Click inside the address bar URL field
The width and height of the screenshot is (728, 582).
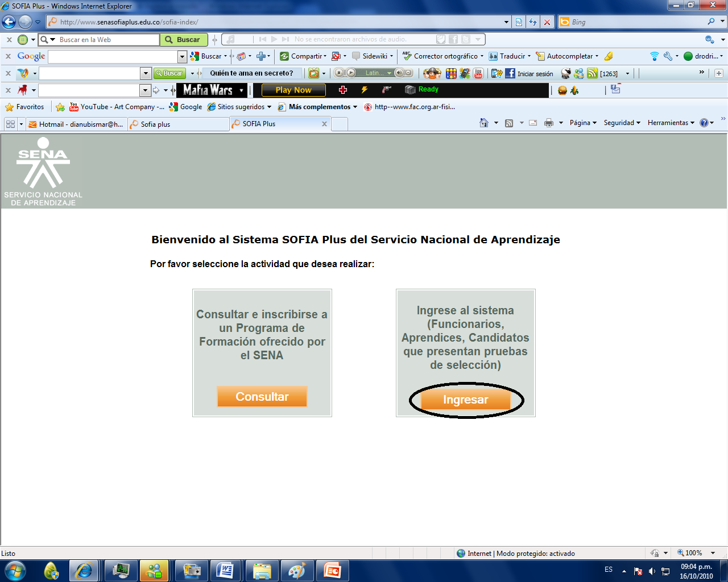click(x=227, y=22)
